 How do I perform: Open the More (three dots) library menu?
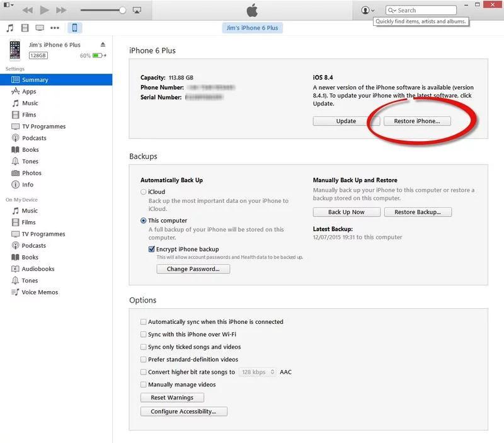[x=55, y=28]
